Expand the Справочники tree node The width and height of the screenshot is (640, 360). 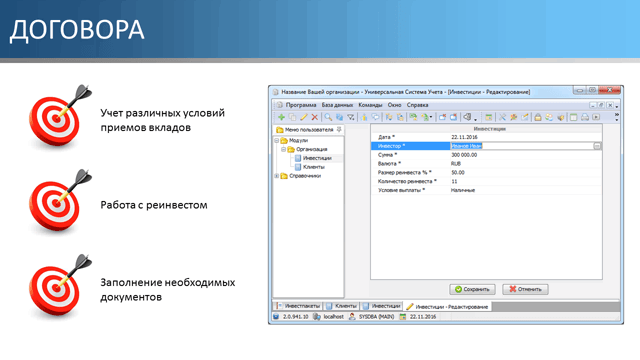point(277,176)
